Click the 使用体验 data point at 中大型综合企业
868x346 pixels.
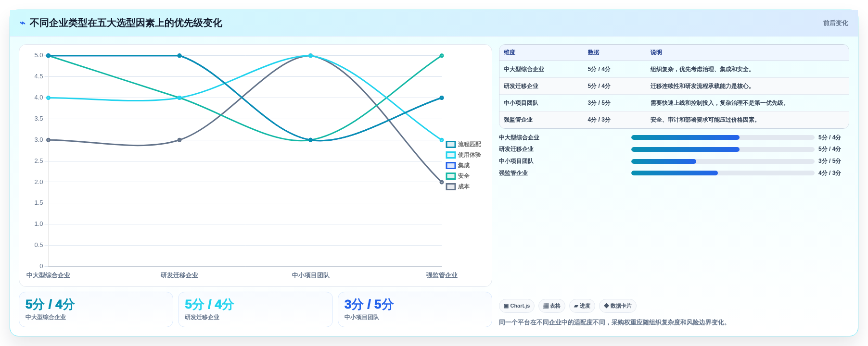pyautogui.click(x=48, y=98)
